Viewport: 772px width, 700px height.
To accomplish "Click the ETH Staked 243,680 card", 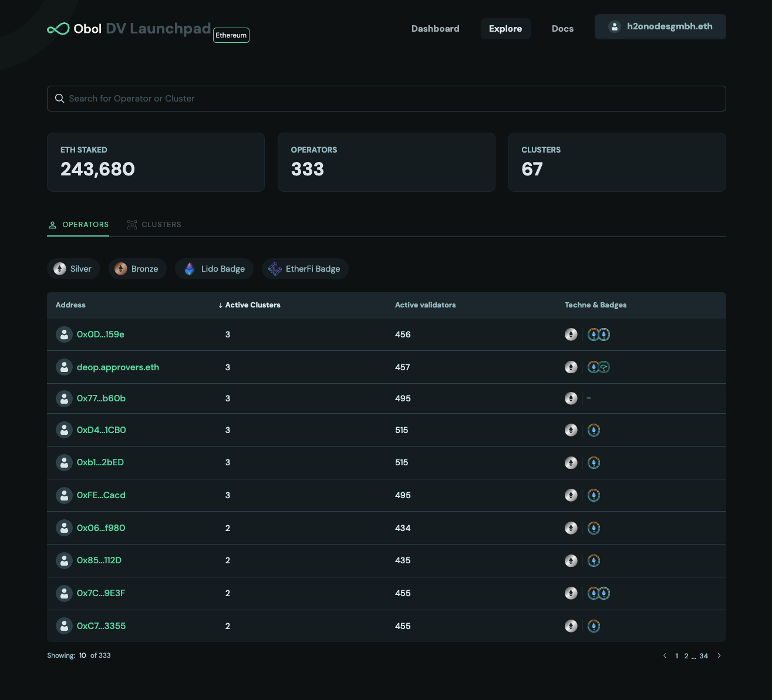I will (156, 162).
